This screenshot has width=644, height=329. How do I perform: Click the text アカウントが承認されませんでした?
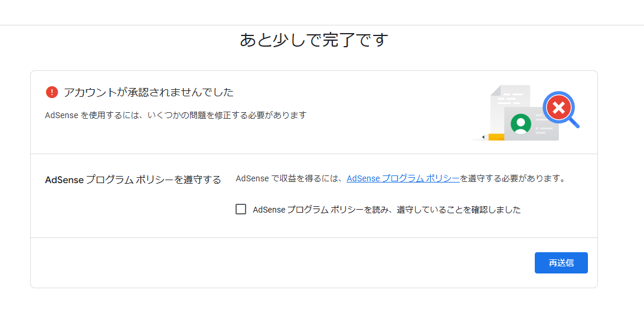click(149, 92)
